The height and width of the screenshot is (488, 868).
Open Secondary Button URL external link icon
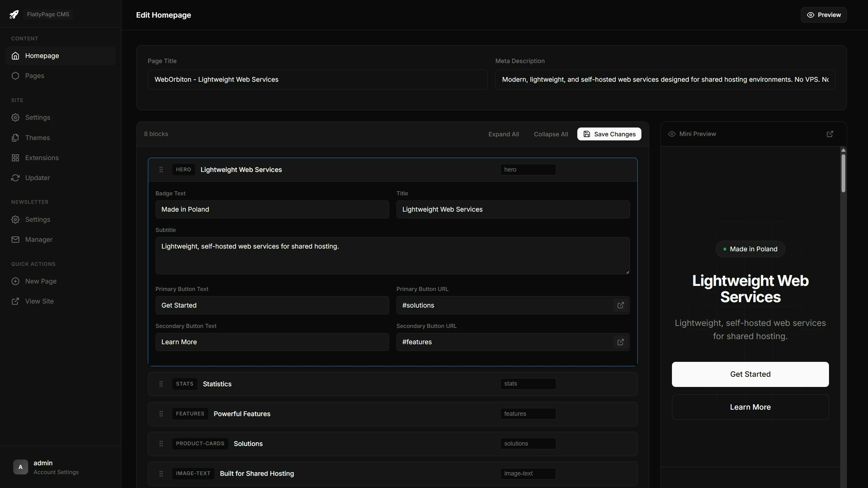pyautogui.click(x=620, y=342)
